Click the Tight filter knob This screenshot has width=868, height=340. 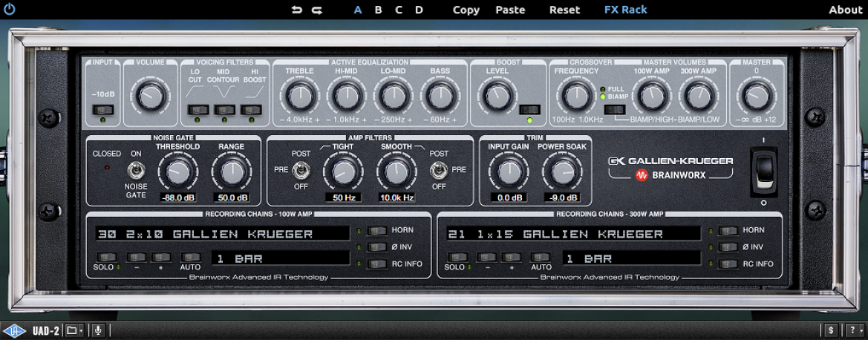click(x=343, y=173)
